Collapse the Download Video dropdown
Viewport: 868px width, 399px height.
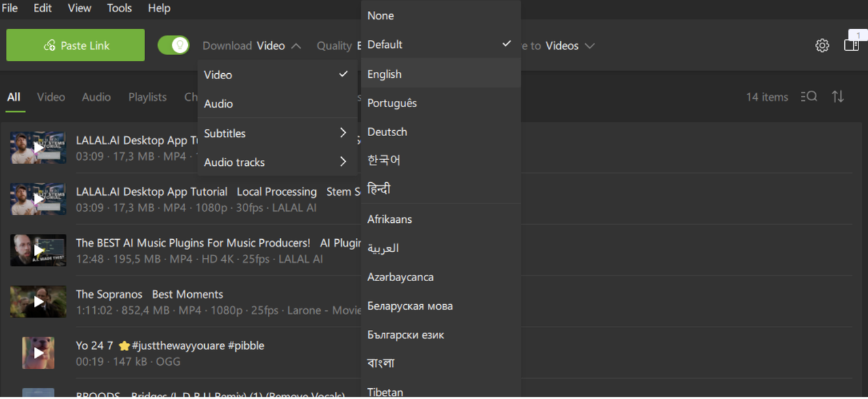click(x=252, y=45)
